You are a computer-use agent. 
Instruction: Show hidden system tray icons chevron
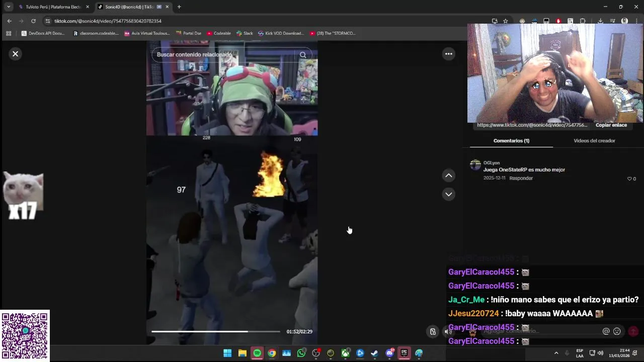point(556,353)
